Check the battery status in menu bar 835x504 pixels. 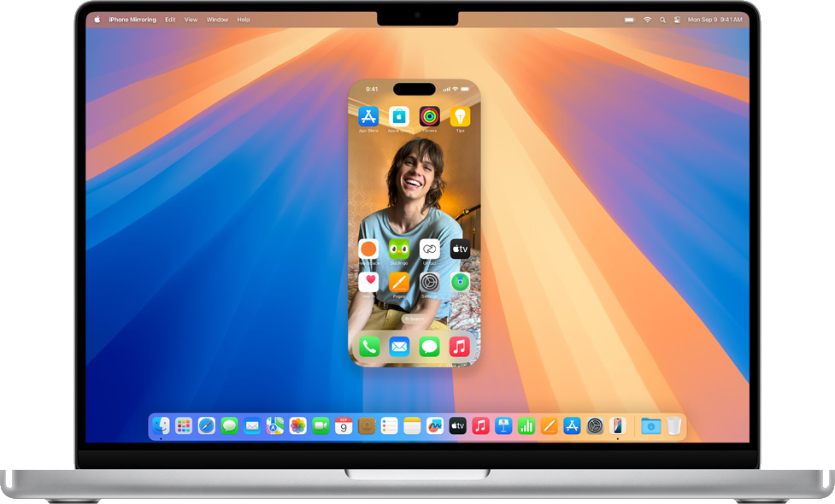(629, 20)
